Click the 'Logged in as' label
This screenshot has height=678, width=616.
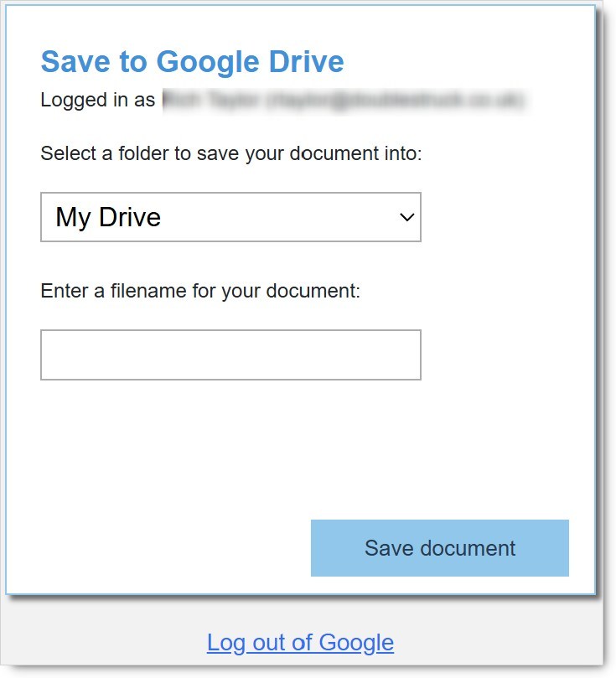coord(97,100)
